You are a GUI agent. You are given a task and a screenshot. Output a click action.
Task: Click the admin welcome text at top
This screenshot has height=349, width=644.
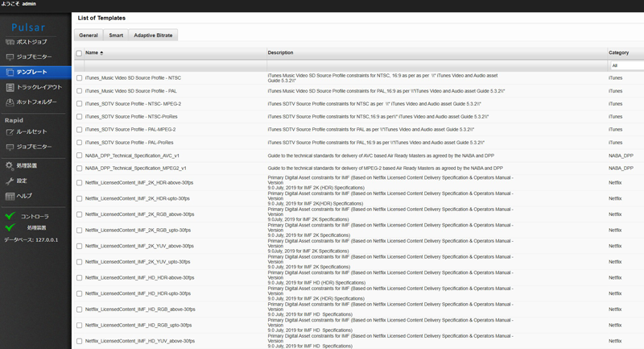point(19,4)
